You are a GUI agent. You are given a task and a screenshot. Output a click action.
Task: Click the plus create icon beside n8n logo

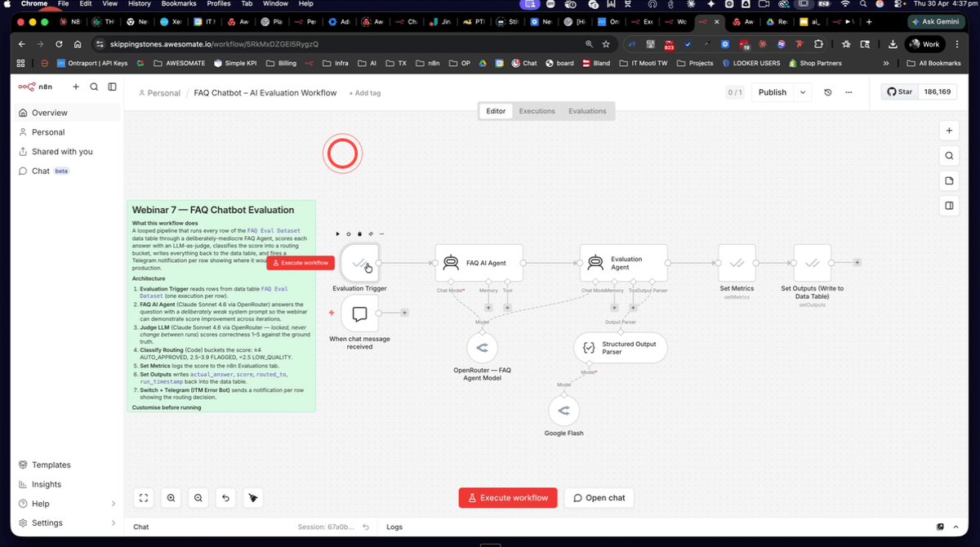76,87
